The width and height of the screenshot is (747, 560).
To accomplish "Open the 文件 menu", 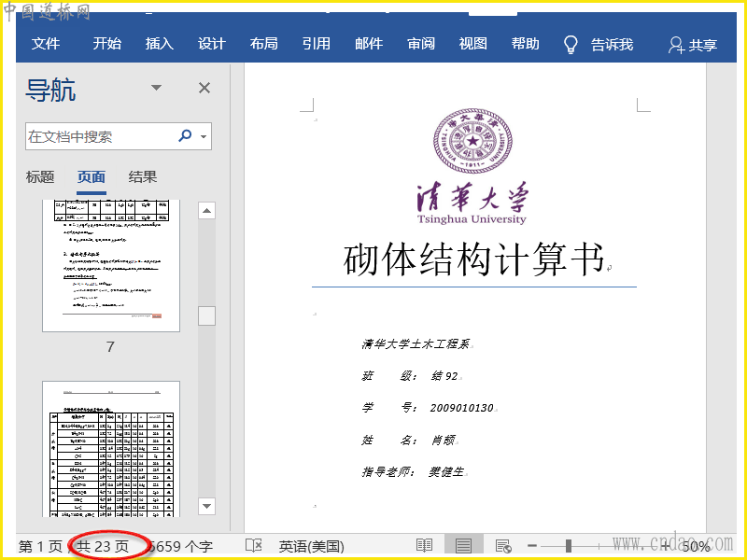I will point(46,44).
